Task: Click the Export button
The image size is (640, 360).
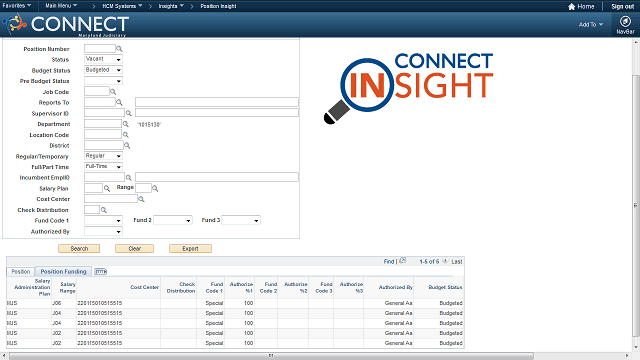Action: tap(190, 249)
